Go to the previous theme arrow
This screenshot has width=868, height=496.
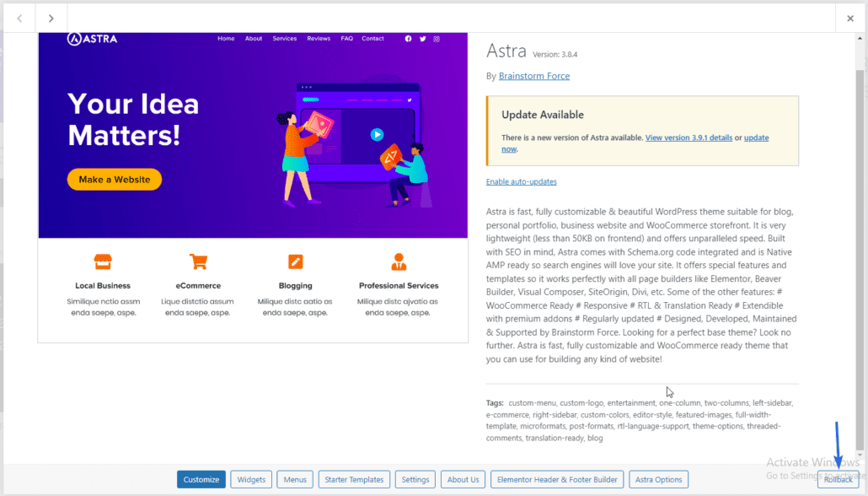pyautogui.click(x=19, y=19)
